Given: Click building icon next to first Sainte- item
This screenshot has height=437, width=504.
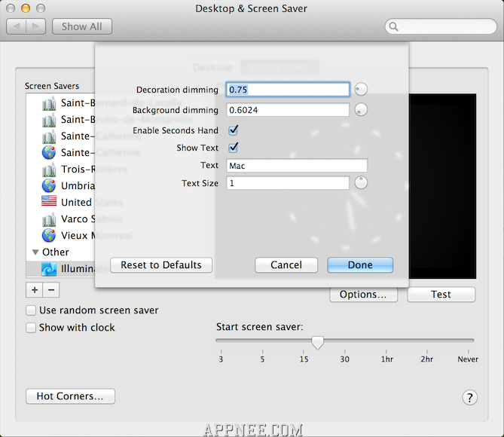Looking at the screenshot, I should pyautogui.click(x=49, y=136).
